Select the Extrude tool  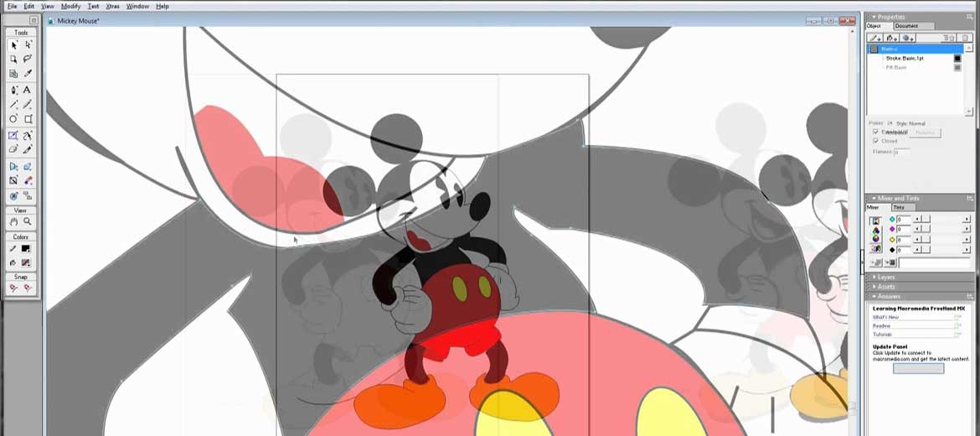coord(28,166)
